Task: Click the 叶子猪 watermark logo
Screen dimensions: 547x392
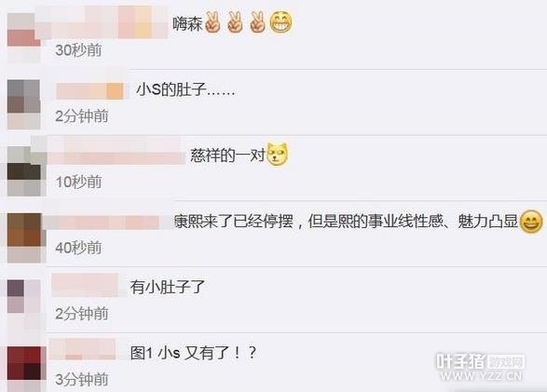Action: tap(480, 367)
